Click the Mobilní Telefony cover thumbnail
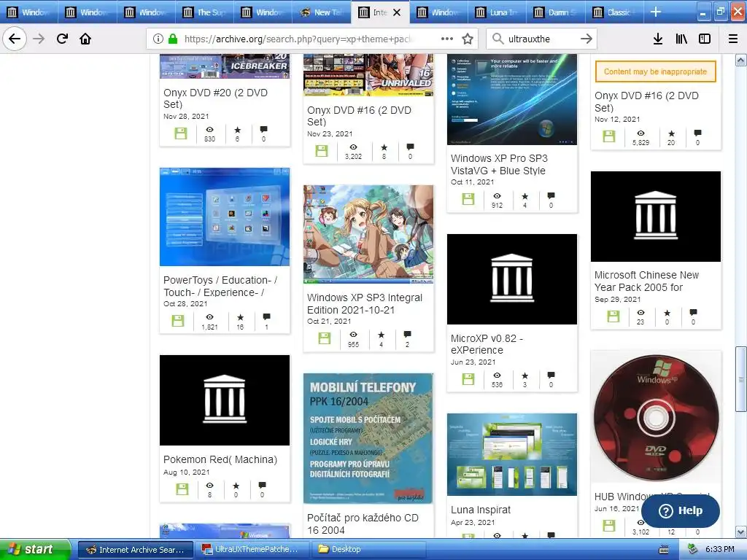The height and width of the screenshot is (560, 747). click(368, 438)
